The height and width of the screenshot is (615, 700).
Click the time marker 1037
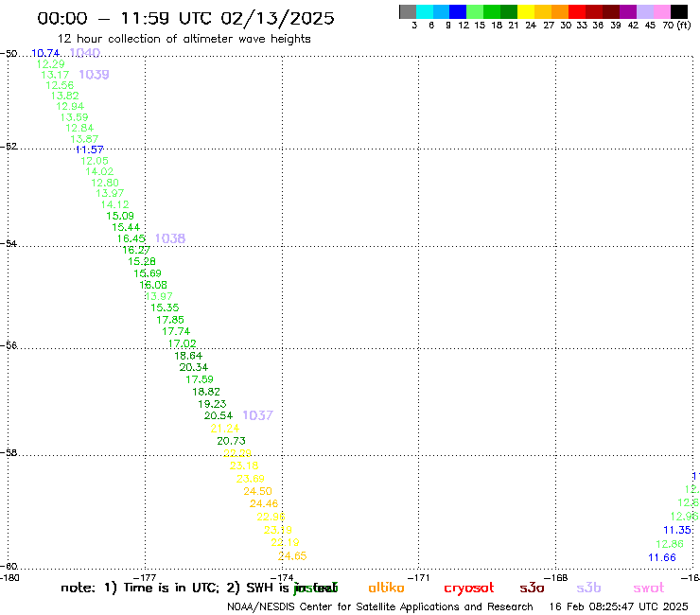(257, 415)
